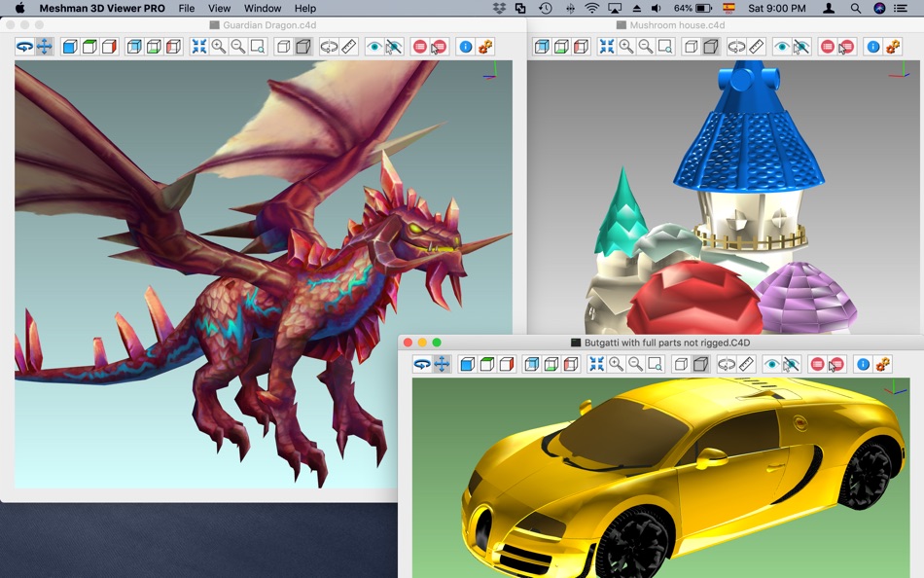Zoom in on the Bugatti model

point(616,364)
